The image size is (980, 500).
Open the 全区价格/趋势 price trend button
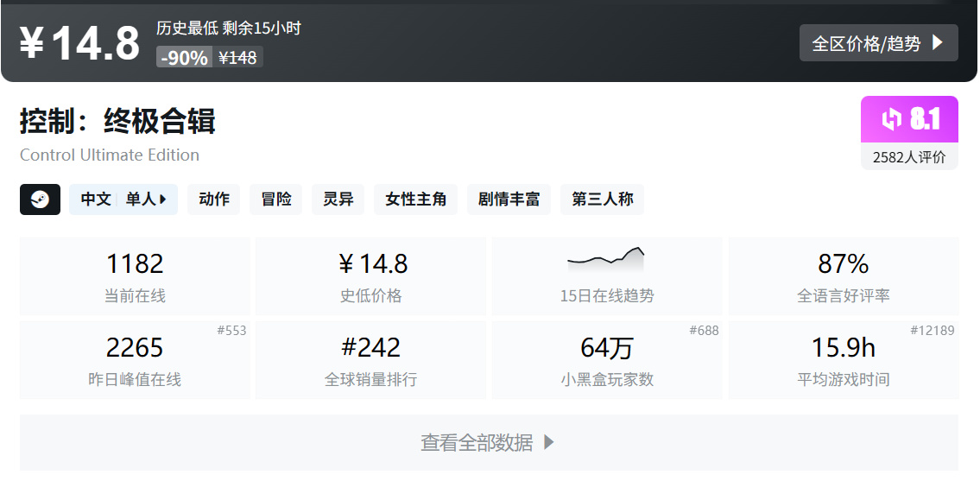tap(878, 43)
